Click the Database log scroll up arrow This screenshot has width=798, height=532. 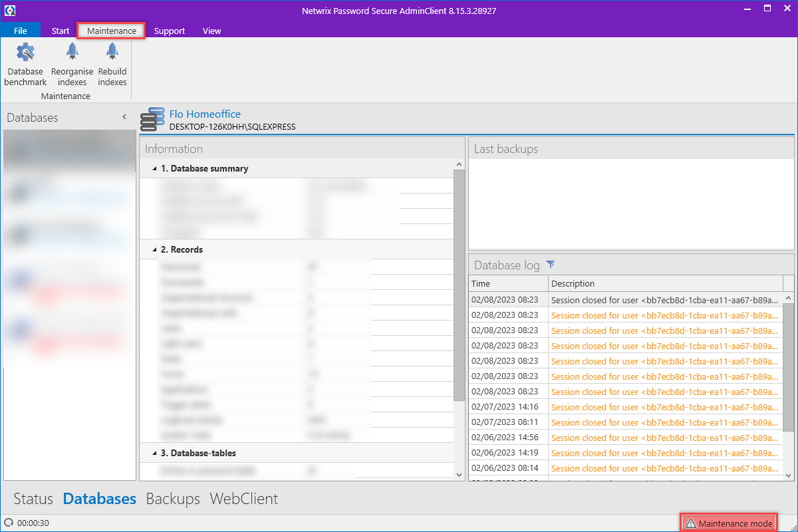click(789, 299)
